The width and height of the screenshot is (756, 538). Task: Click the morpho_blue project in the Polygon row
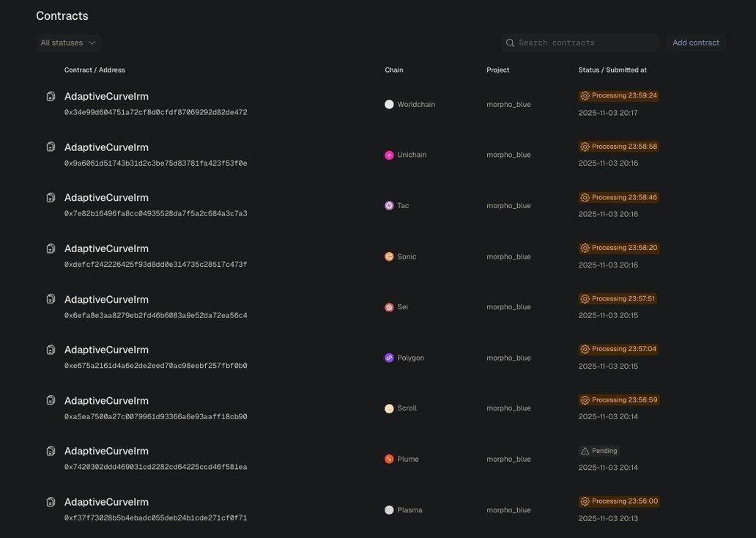click(508, 358)
